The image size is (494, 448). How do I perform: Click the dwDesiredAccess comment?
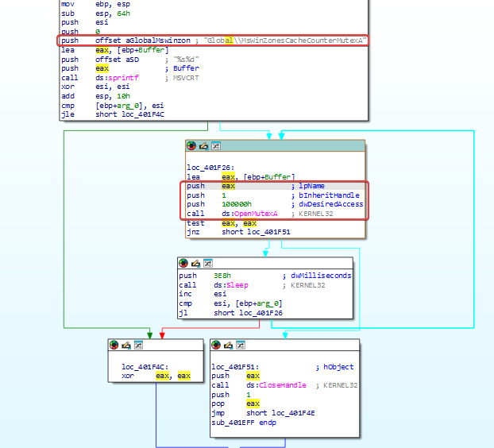(331, 204)
